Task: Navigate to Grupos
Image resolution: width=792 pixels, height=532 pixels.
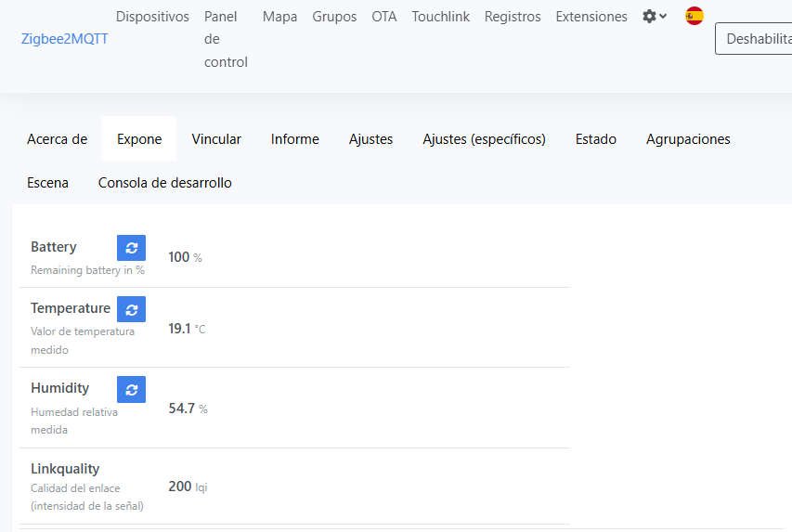Action: [334, 17]
